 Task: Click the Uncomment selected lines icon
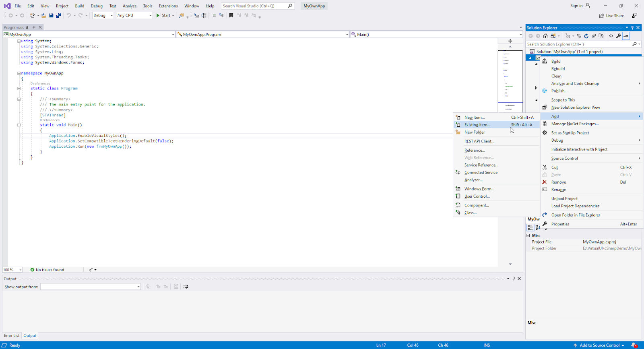coord(221,15)
